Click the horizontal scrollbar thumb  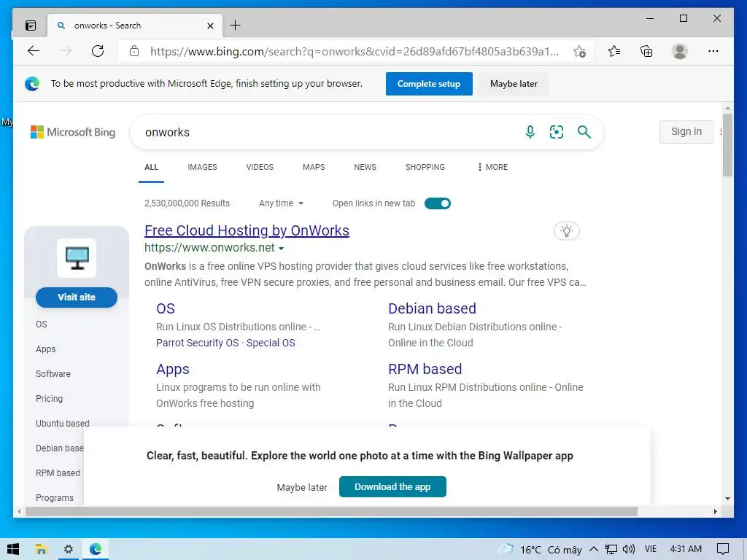tap(331, 511)
